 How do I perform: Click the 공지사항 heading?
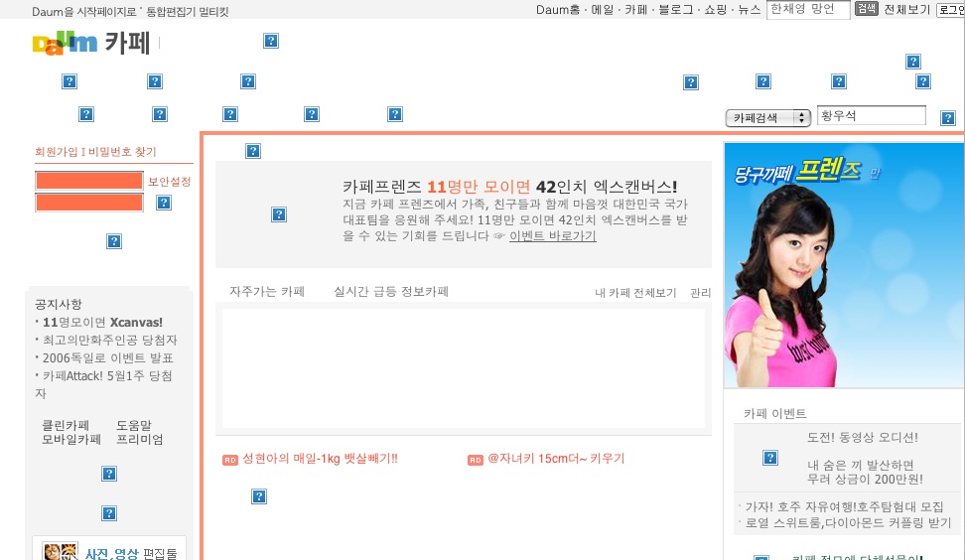point(59,304)
